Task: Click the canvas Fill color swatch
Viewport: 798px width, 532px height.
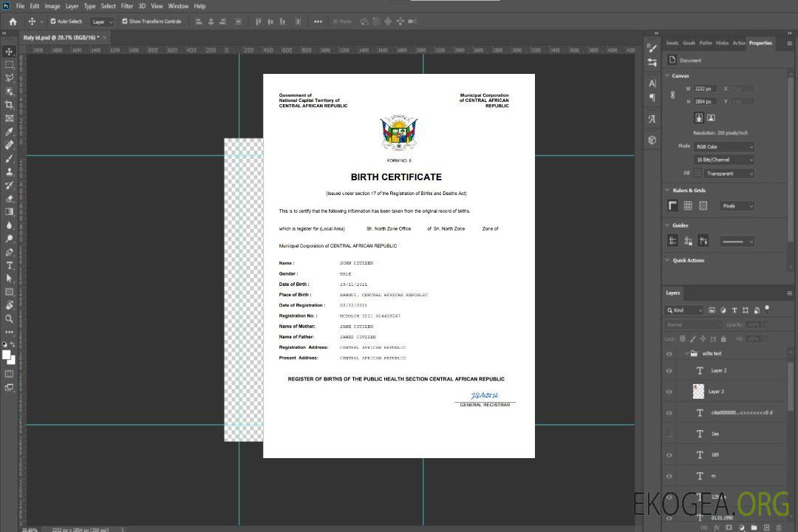Action: (x=698, y=173)
